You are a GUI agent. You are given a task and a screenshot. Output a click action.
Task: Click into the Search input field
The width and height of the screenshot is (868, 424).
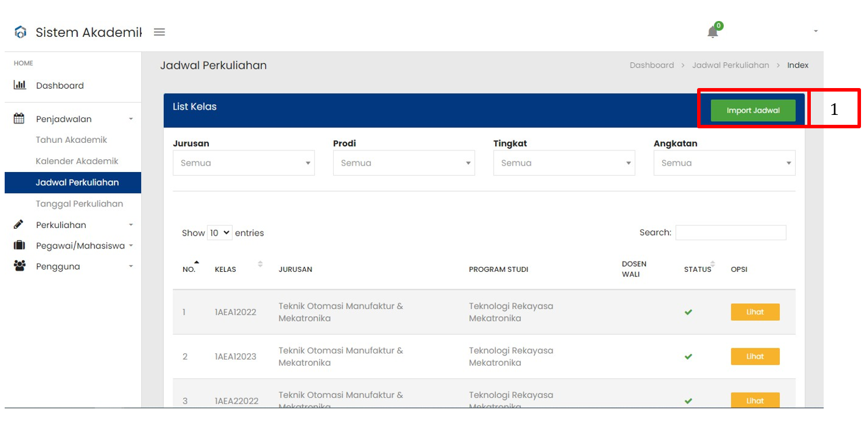[x=731, y=232]
